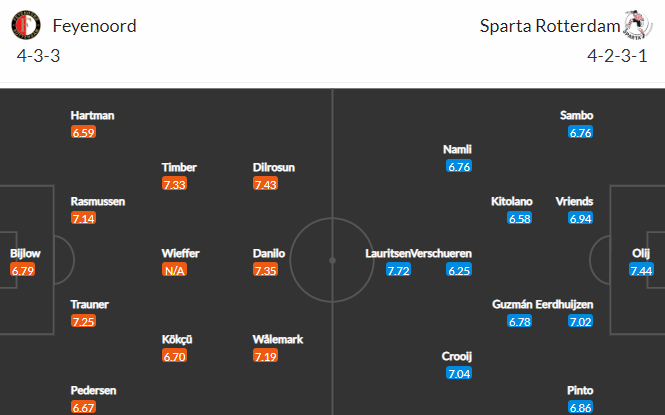Click the Sparta Rotterdam club crest logo

click(636, 25)
